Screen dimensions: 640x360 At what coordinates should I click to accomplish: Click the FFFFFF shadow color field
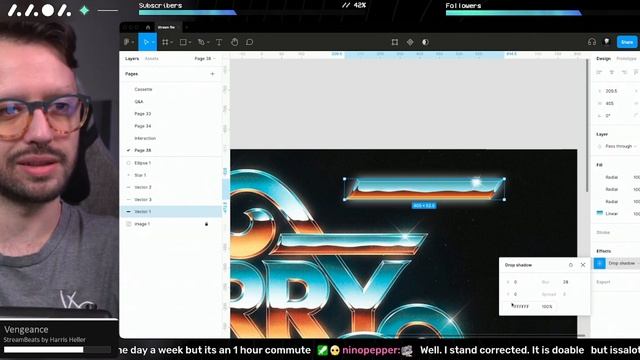click(521, 306)
